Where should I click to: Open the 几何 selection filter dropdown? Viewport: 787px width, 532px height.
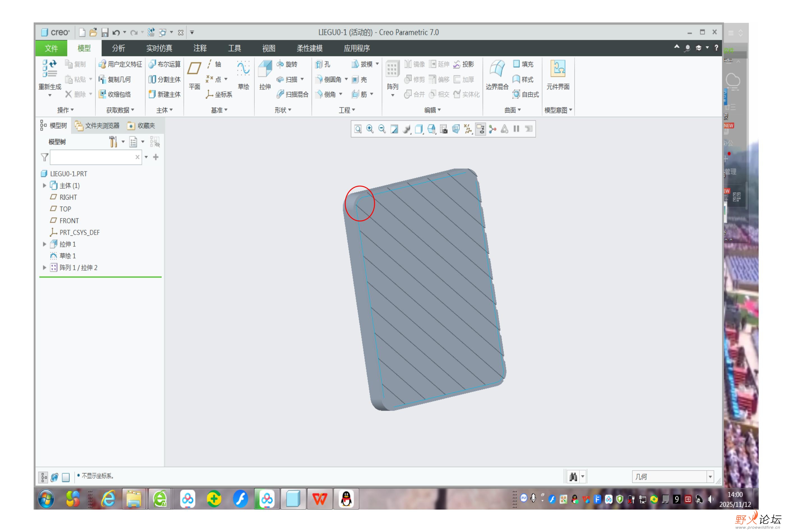tap(710, 477)
